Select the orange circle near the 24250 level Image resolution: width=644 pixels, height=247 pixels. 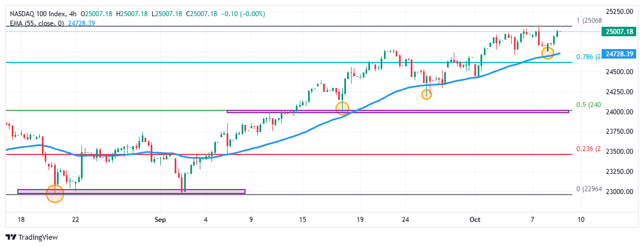426,94
